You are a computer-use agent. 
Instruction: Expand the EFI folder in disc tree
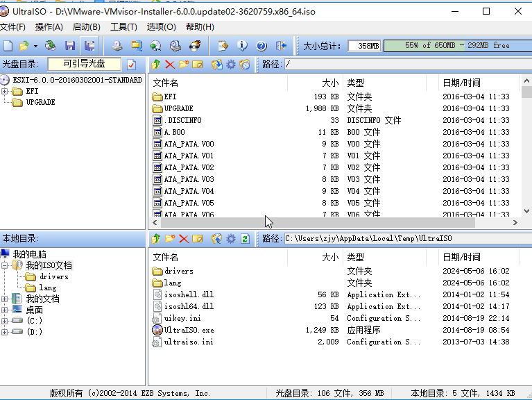(x=4, y=91)
